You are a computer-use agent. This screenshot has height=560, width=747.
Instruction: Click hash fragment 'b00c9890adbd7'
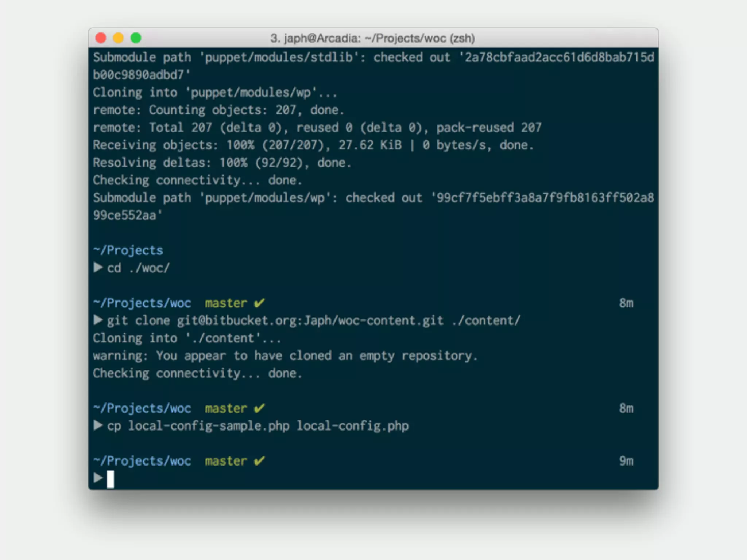pos(138,75)
